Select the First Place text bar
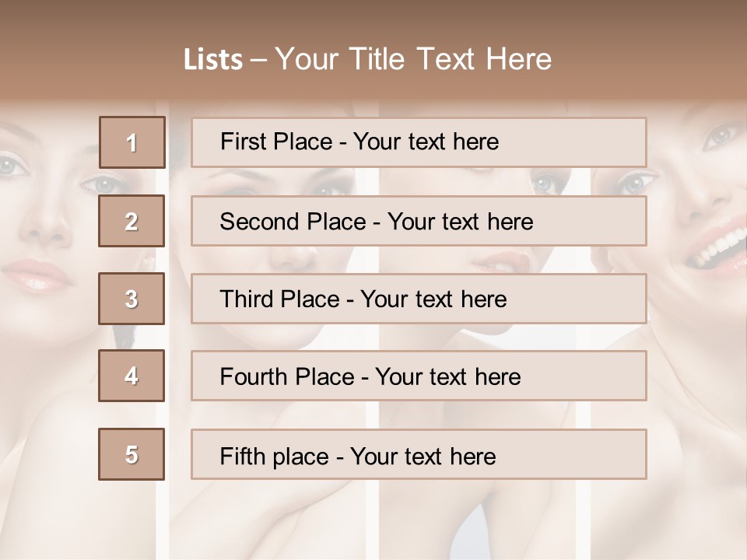 tap(419, 142)
